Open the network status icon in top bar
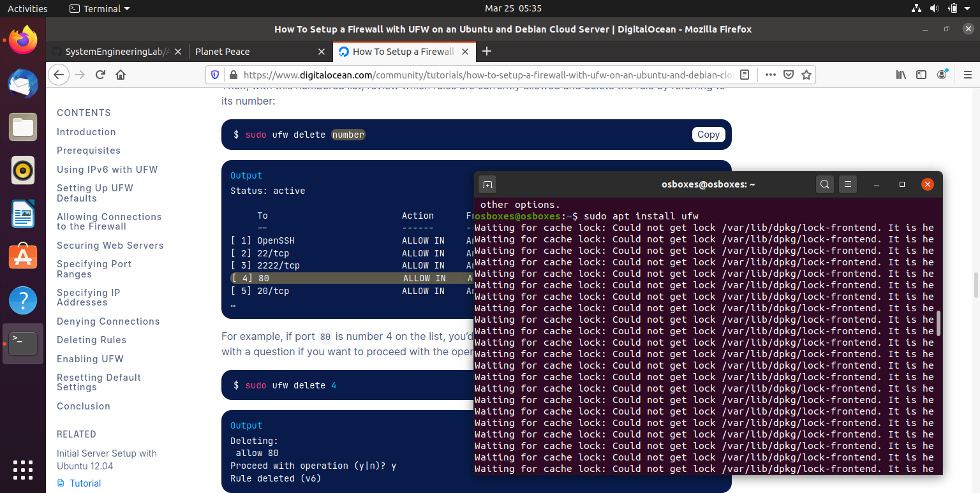The height and width of the screenshot is (493, 980). click(916, 8)
